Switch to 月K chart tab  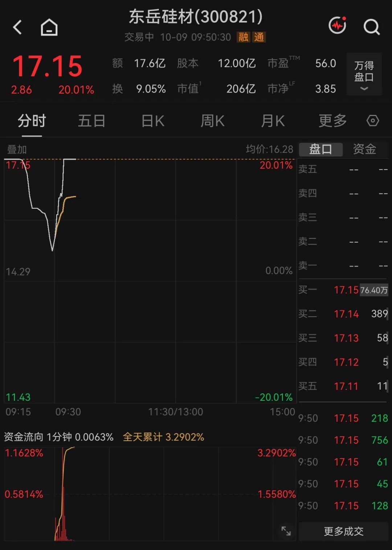click(273, 121)
